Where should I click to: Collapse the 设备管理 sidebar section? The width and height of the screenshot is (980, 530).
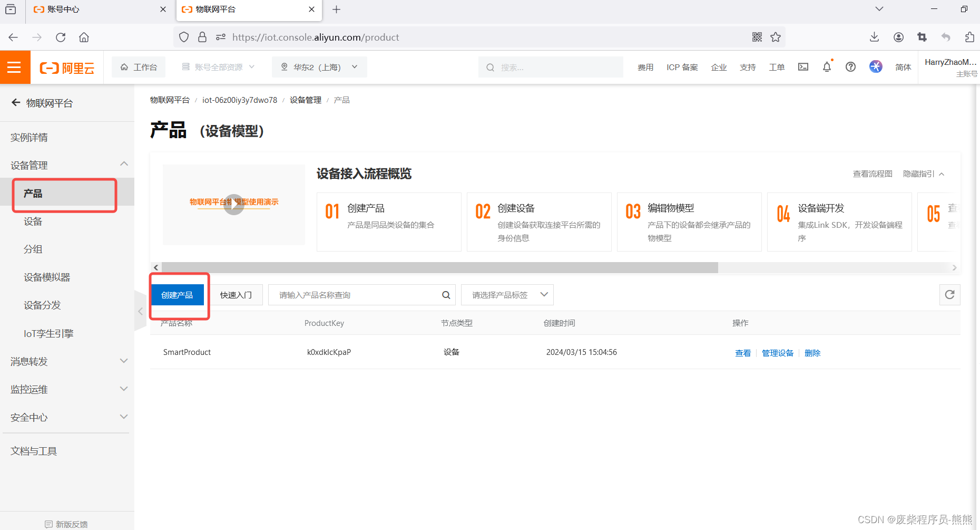point(124,164)
